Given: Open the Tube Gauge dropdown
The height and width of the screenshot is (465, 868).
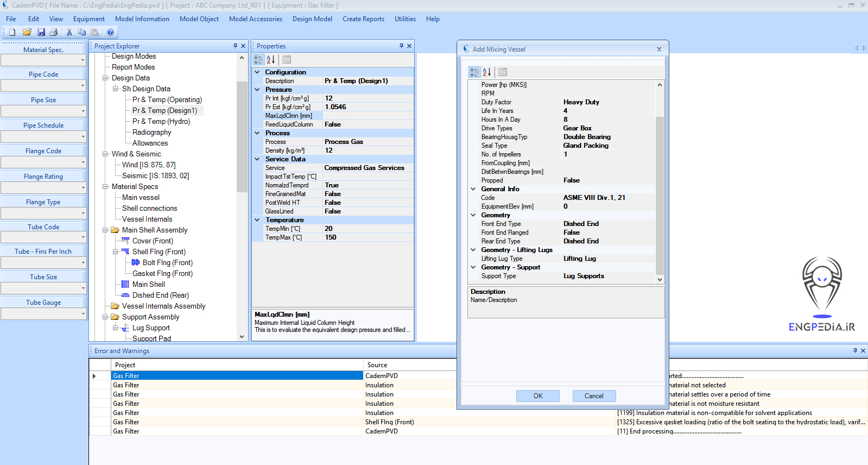Looking at the screenshot, I should tap(83, 313).
